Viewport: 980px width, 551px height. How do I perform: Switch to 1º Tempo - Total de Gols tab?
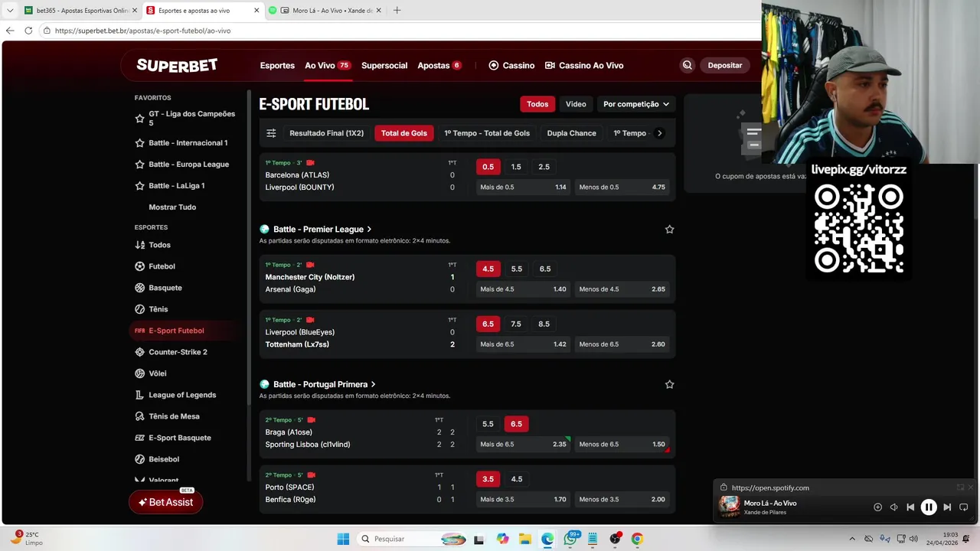click(x=487, y=133)
